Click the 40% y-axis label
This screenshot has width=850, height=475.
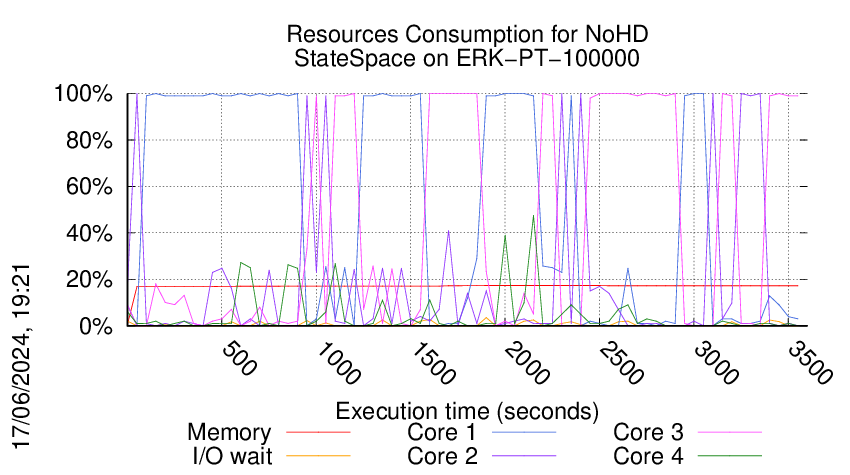pyautogui.click(x=89, y=234)
